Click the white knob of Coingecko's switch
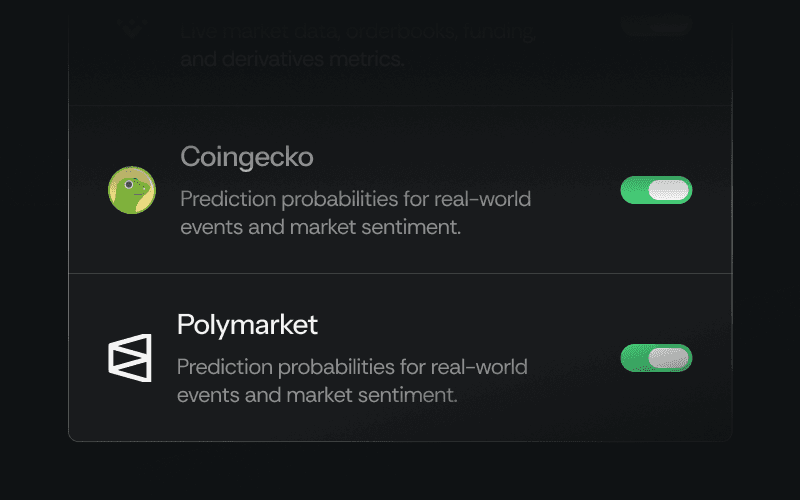Image resolution: width=800 pixels, height=500 pixels. [x=669, y=190]
